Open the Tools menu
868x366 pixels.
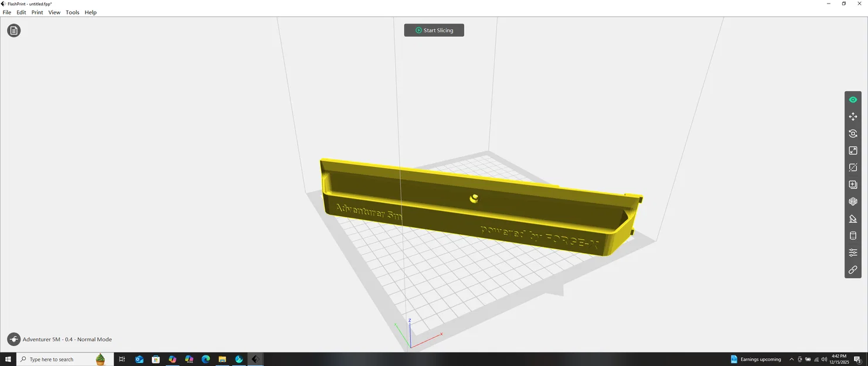pyautogui.click(x=72, y=12)
